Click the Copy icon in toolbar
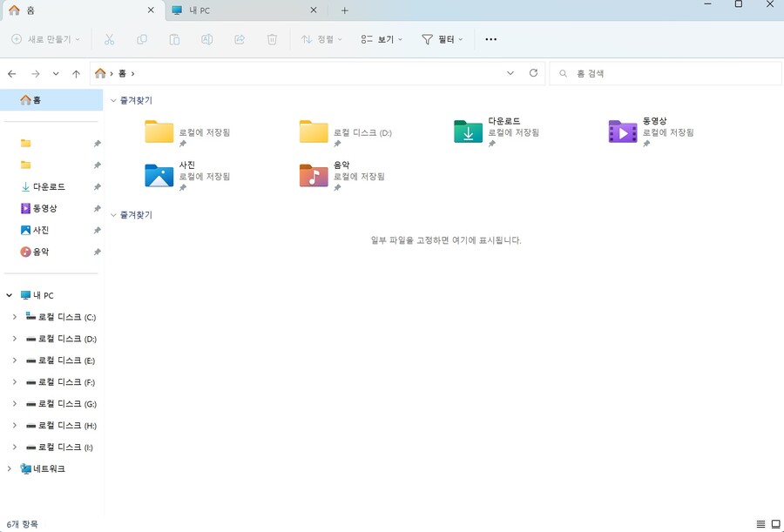 click(x=142, y=39)
